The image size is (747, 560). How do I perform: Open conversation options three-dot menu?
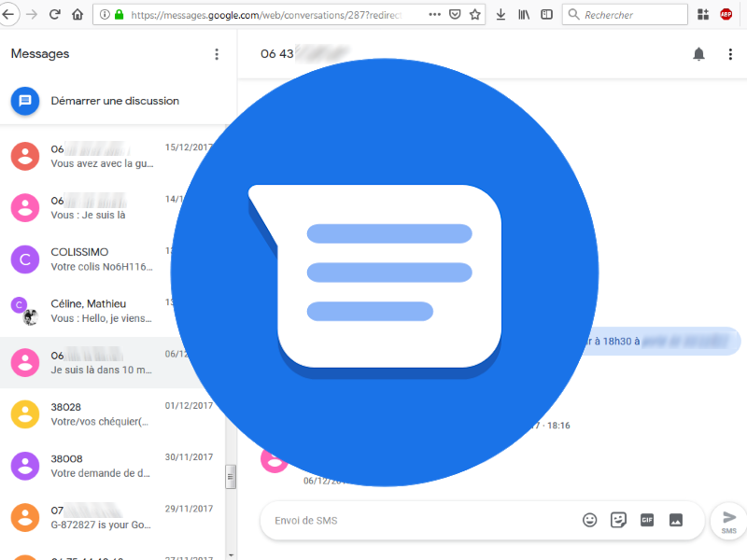(x=730, y=54)
